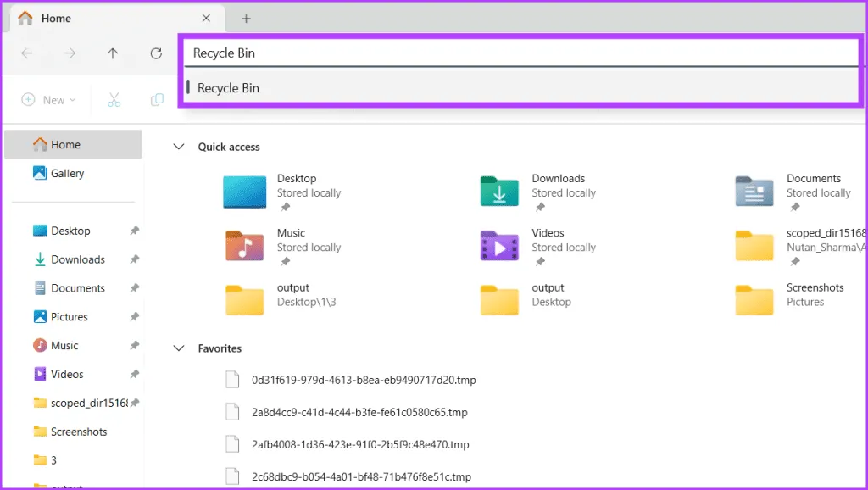
Task: Toggle the pin beside Downloads in sidebar
Action: tap(134, 259)
